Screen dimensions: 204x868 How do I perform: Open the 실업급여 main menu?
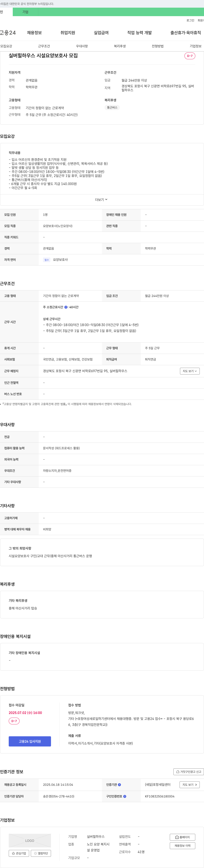(x=101, y=33)
